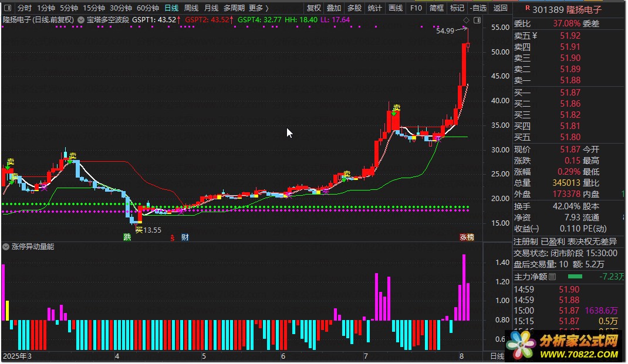Screen dimensions: 628x364
Task: Open the 统计 statistics tool
Action: (374, 8)
